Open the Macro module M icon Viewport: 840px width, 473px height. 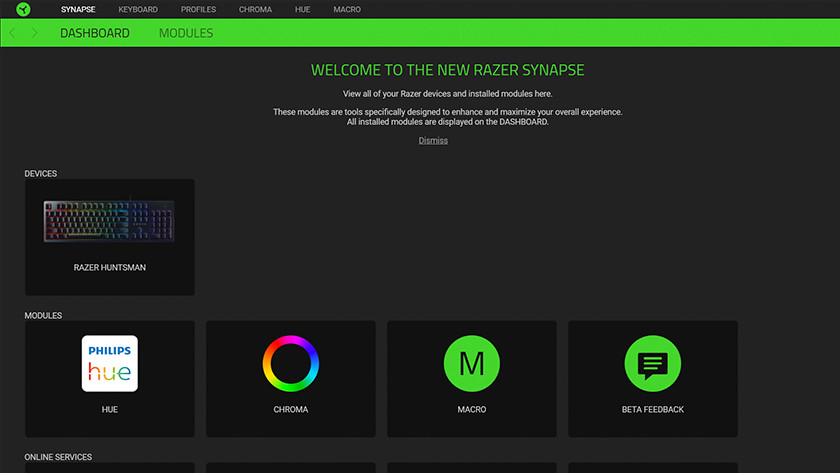(x=471, y=363)
